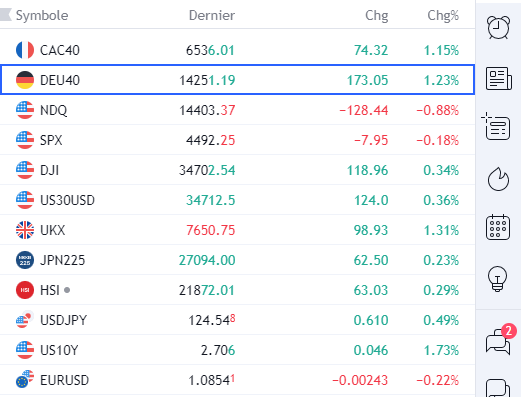The height and width of the screenshot is (397, 521).
Task: Open the Data Window list icon
Action: click(496, 126)
